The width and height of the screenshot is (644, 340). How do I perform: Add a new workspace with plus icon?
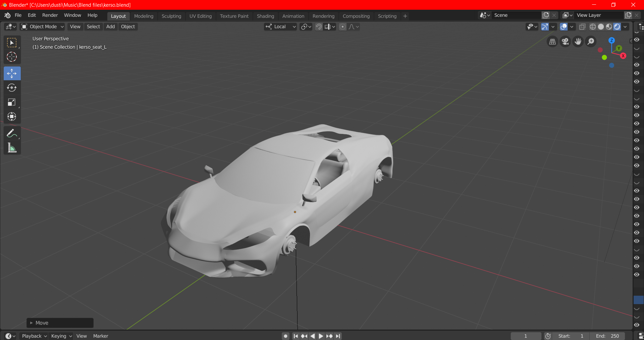coord(405,16)
